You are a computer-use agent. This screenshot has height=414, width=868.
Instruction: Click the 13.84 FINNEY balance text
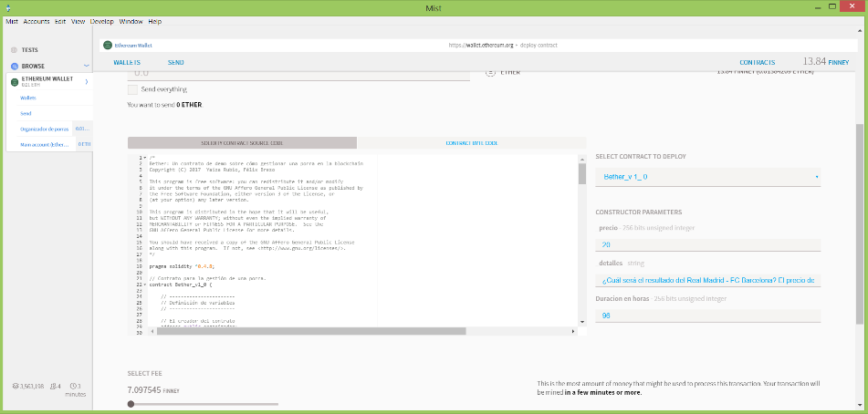[825, 62]
